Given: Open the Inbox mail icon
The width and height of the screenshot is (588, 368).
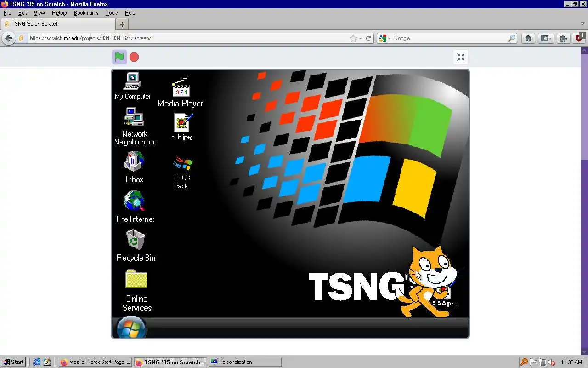Looking at the screenshot, I should pos(134,167).
